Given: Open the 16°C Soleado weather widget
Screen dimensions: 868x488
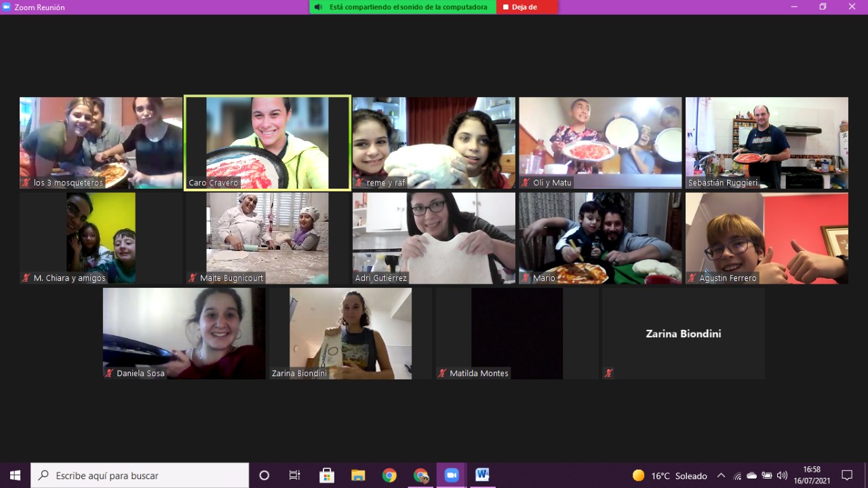Looking at the screenshot, I should [669, 475].
